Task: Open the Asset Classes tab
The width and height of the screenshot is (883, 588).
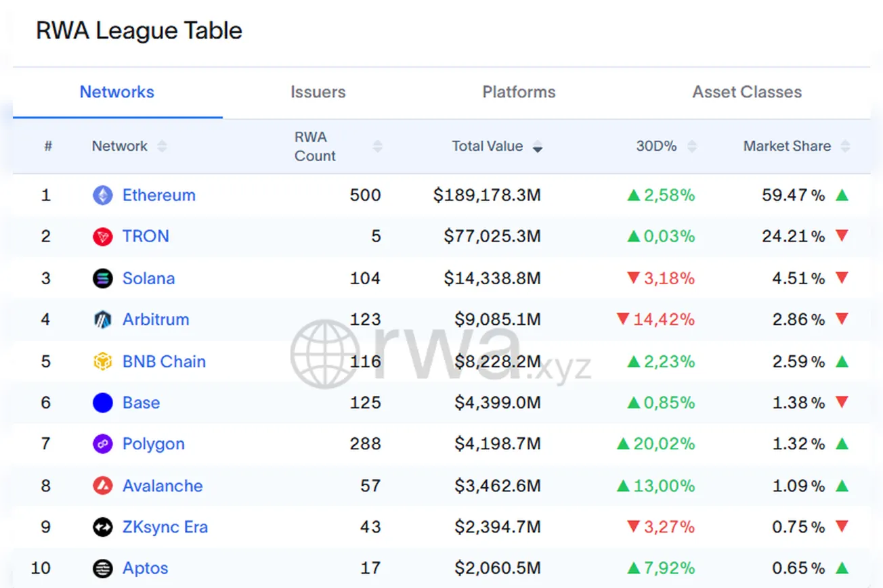Action: pos(746,92)
